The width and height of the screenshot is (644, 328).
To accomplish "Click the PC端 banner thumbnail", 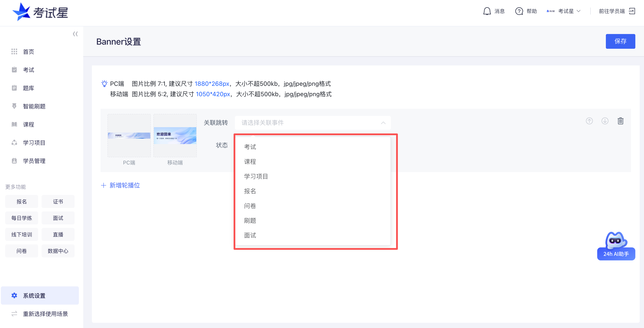I will tap(129, 135).
